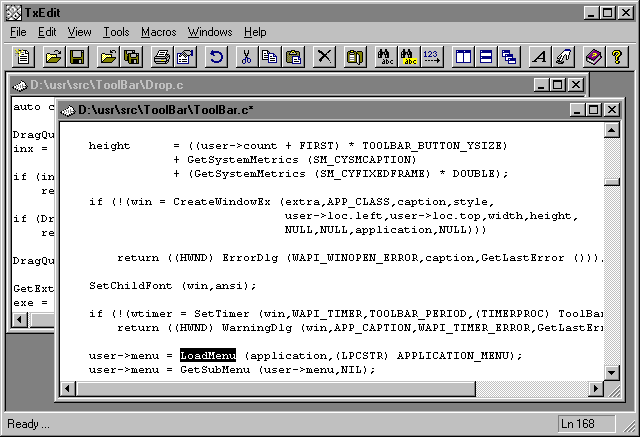Open Find with the plain binoculars icon
This screenshot has height=437, width=640.
tap(385, 57)
